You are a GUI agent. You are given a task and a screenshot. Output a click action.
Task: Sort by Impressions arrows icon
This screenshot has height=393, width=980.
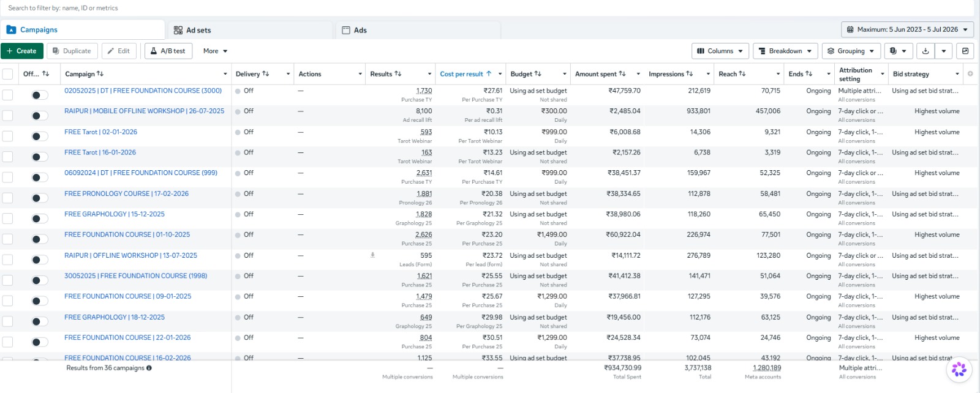pyautogui.click(x=690, y=74)
